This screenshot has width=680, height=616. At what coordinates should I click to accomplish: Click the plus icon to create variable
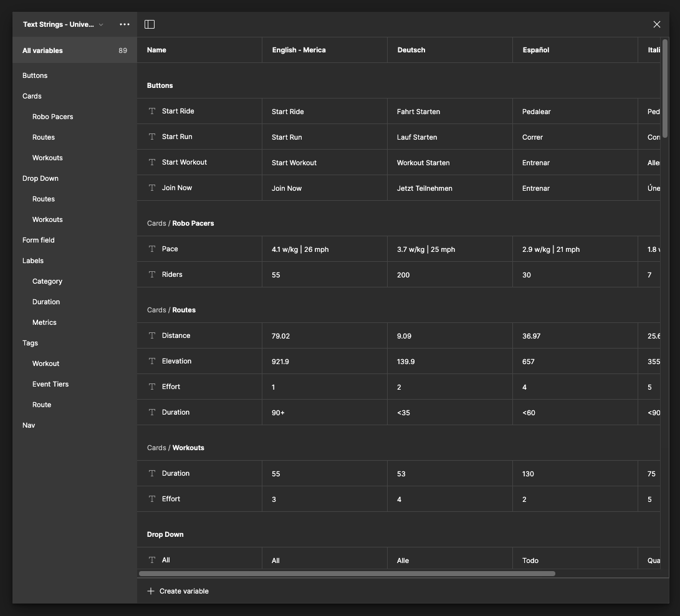click(151, 591)
